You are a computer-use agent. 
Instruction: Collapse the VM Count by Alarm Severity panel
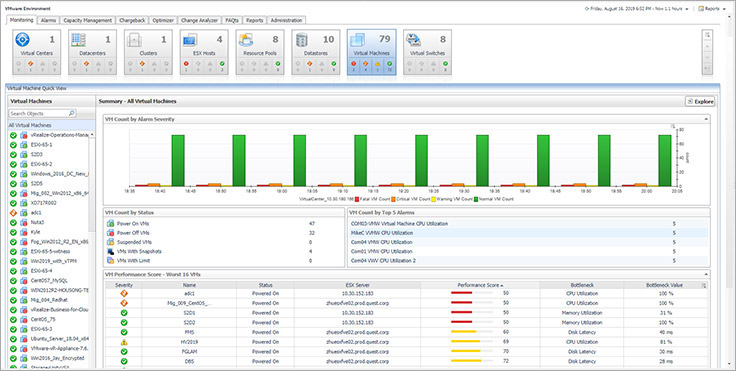click(706, 119)
